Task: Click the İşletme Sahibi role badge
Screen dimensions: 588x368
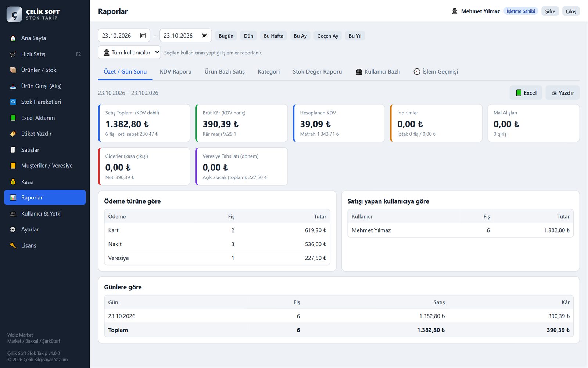Action: coord(521,11)
